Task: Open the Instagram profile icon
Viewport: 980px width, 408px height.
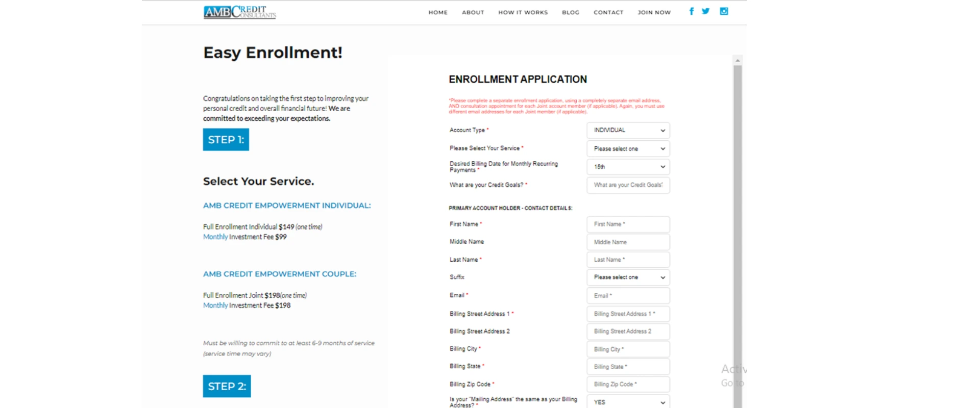Action: [x=724, y=11]
